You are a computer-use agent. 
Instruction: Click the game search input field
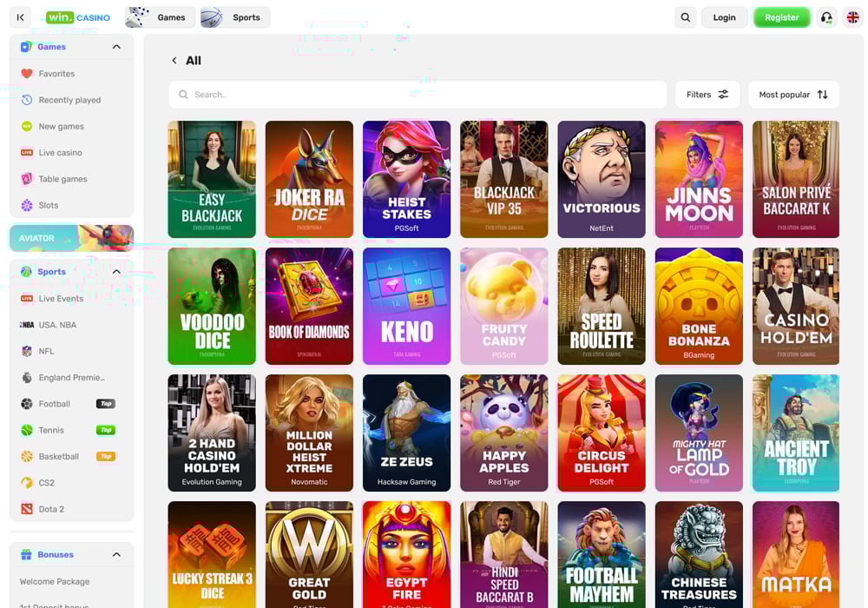coord(417,95)
